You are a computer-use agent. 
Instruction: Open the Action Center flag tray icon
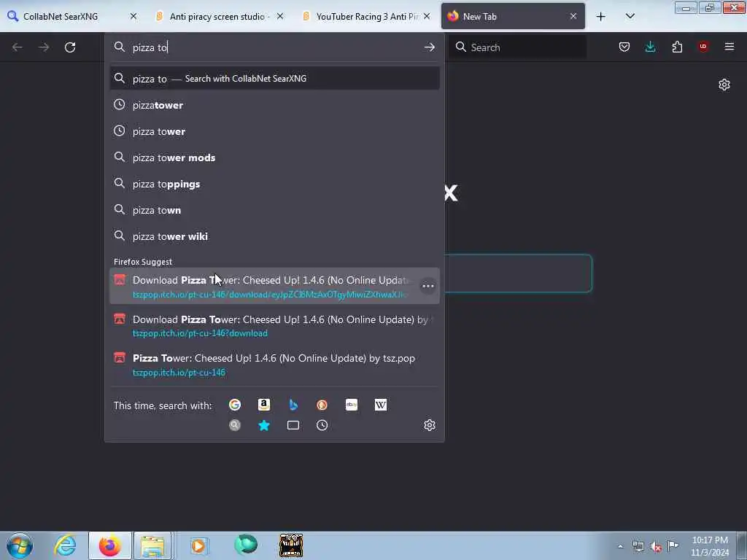coord(673,546)
